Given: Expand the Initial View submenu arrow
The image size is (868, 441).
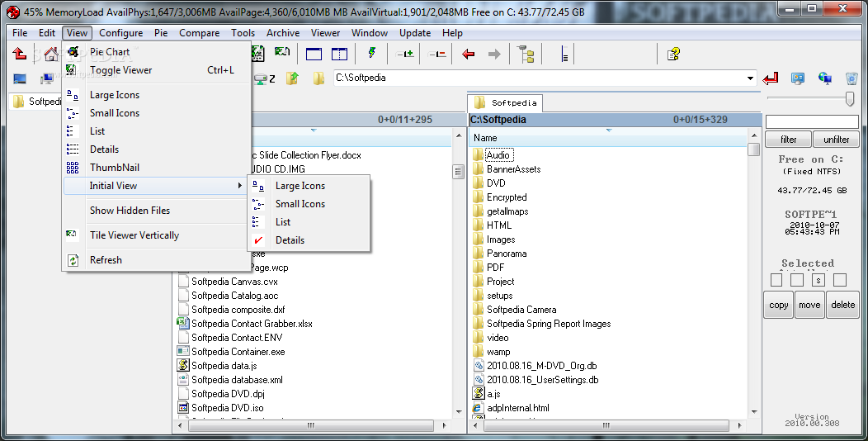Looking at the screenshot, I should [x=240, y=186].
